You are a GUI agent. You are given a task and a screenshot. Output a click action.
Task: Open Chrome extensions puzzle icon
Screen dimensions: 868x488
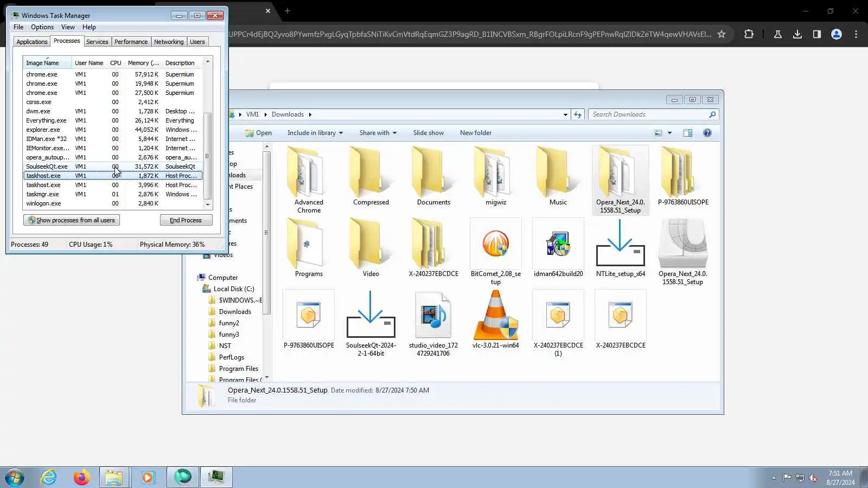749,34
